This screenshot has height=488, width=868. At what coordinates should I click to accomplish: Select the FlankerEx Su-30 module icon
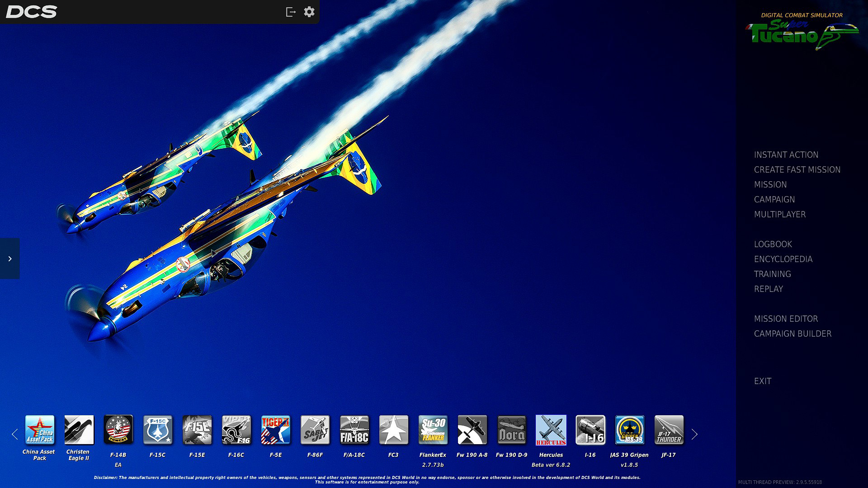coord(433,430)
